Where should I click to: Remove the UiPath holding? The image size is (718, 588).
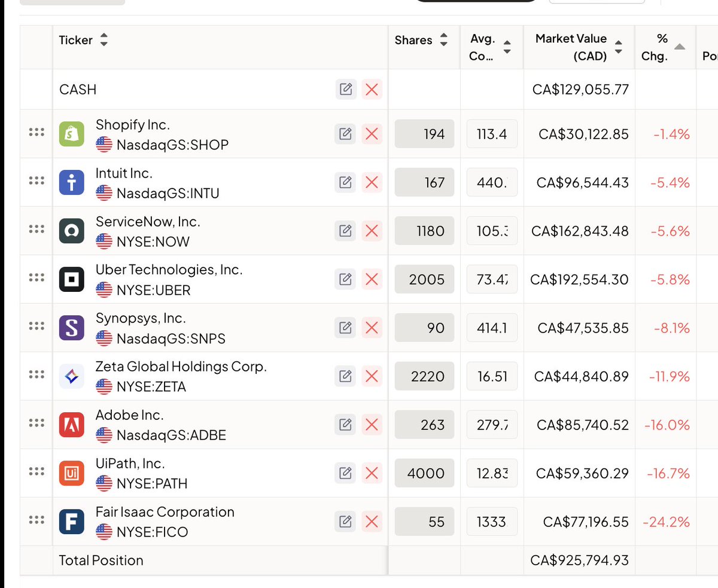[372, 473]
